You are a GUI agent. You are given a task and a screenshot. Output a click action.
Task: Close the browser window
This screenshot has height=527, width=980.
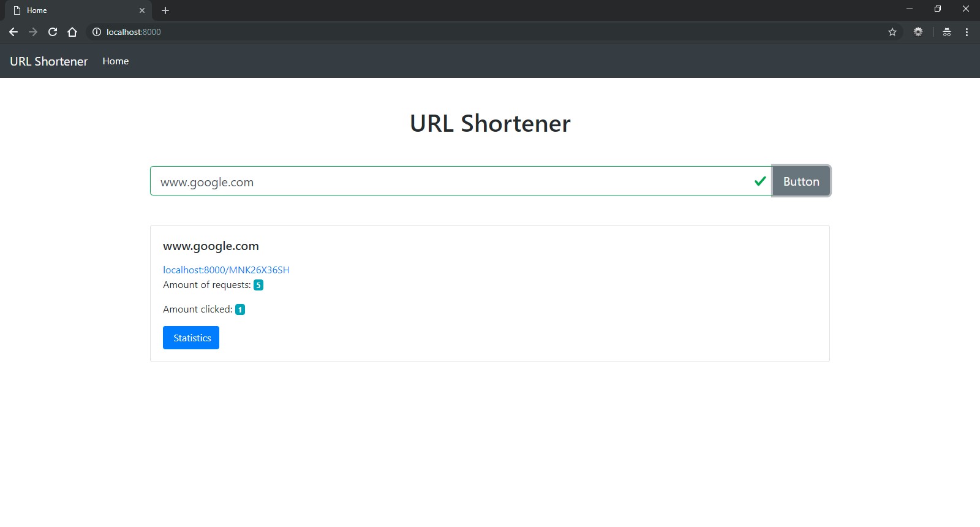click(x=966, y=9)
